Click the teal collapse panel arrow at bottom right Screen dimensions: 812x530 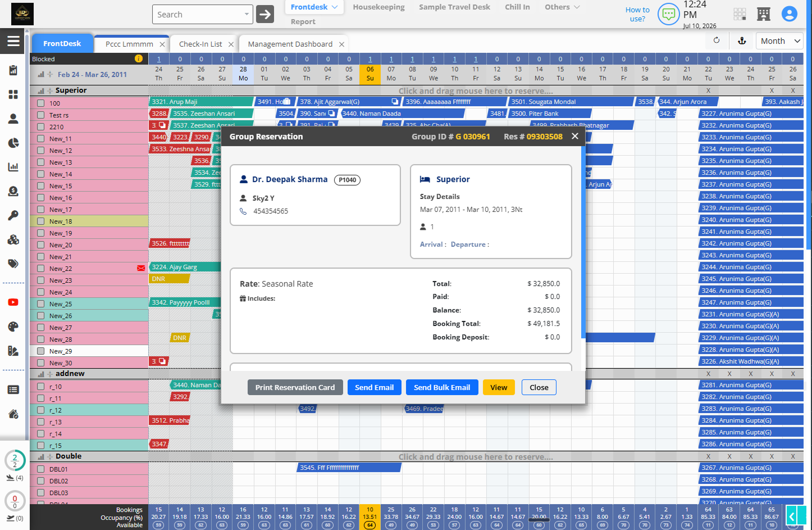click(792, 516)
